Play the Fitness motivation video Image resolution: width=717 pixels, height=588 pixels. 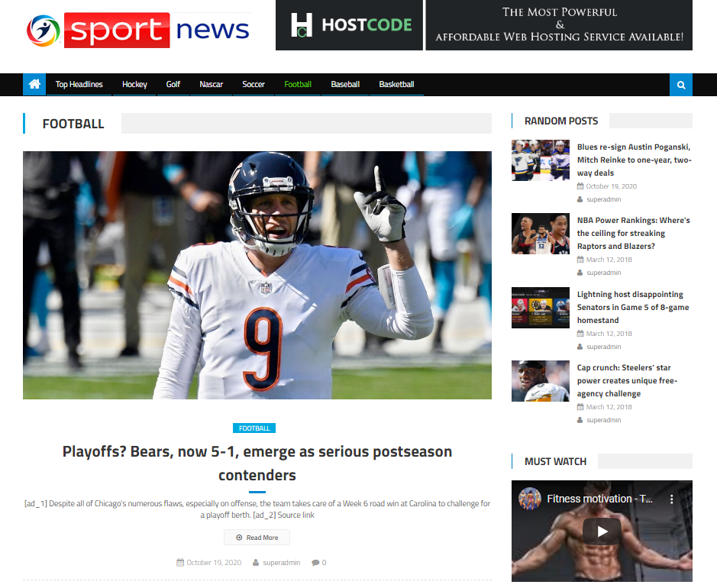coord(602,531)
